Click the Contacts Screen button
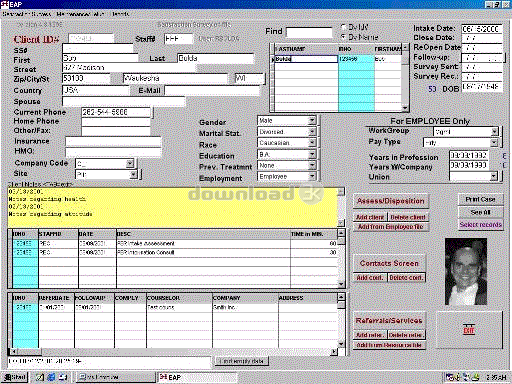 (x=389, y=263)
